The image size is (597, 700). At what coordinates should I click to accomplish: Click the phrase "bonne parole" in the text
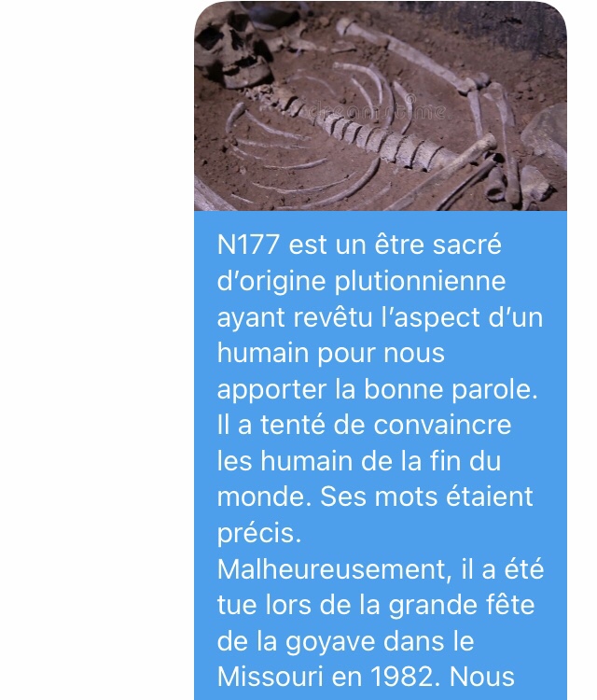point(451,389)
